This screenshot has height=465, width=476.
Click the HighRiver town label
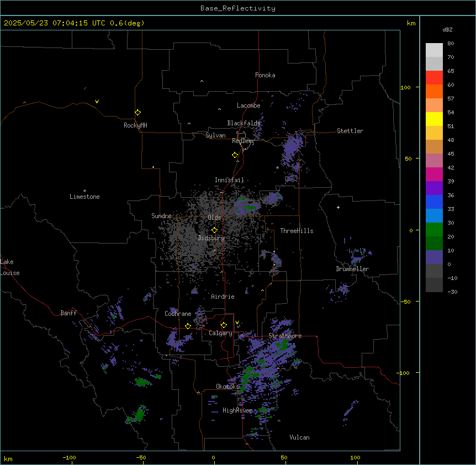pyautogui.click(x=237, y=410)
